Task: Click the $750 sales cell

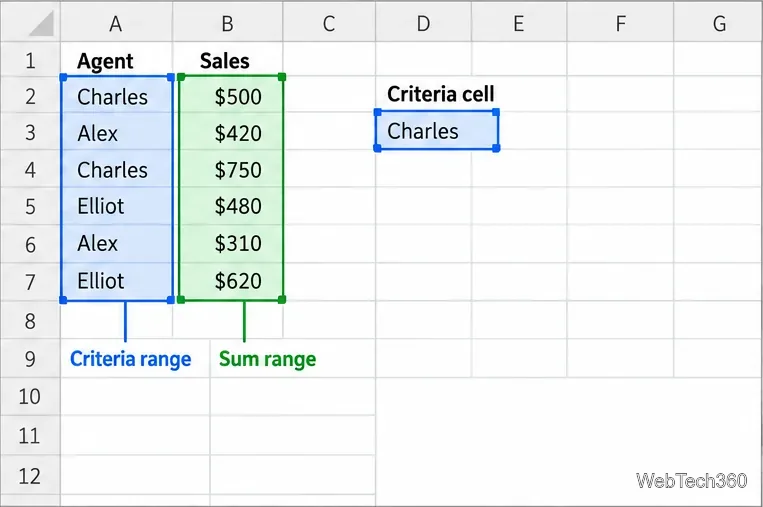Action: coord(231,169)
